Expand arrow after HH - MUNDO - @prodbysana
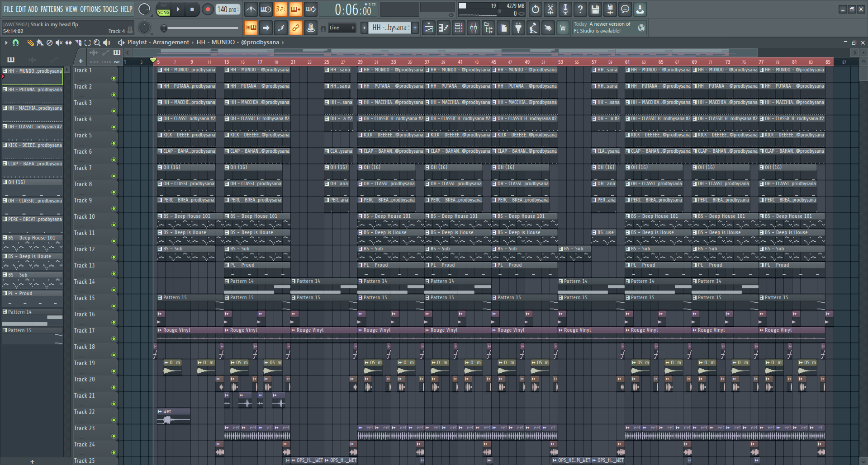This screenshot has height=465, width=868. (x=283, y=42)
